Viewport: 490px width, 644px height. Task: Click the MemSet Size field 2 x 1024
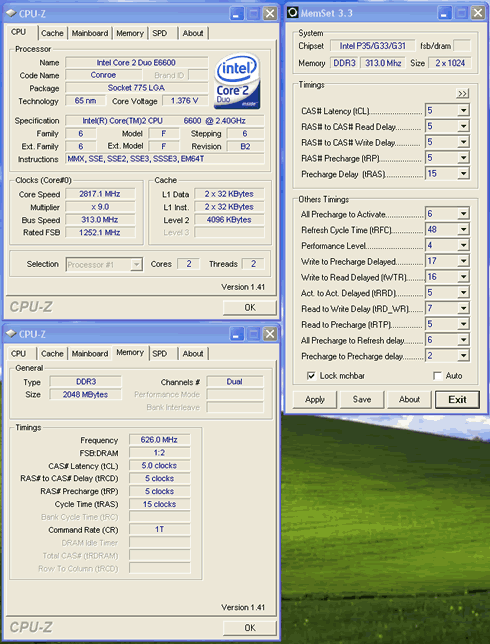[x=450, y=63]
